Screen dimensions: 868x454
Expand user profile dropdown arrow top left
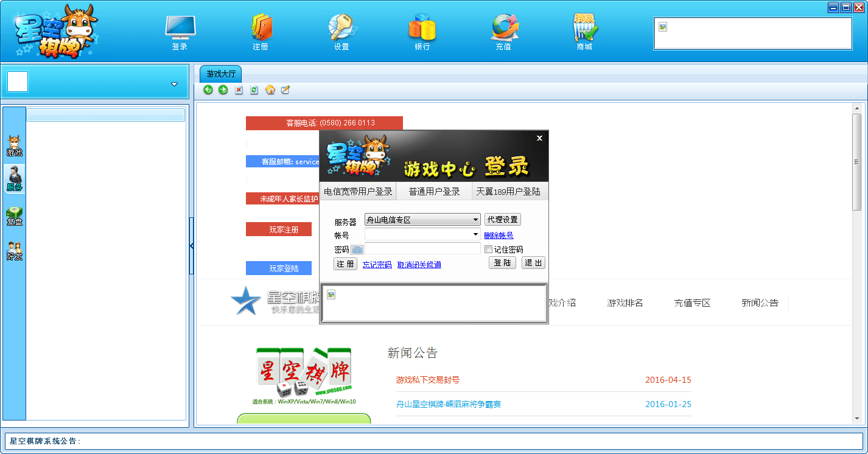point(175,84)
